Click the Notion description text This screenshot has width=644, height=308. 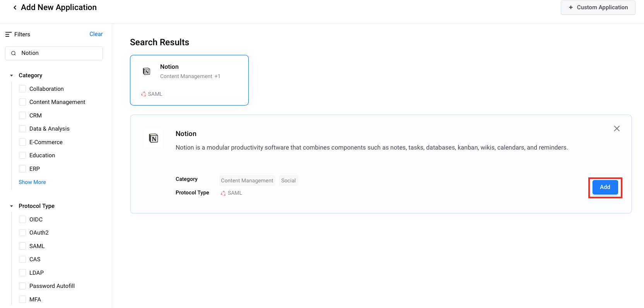372,148
